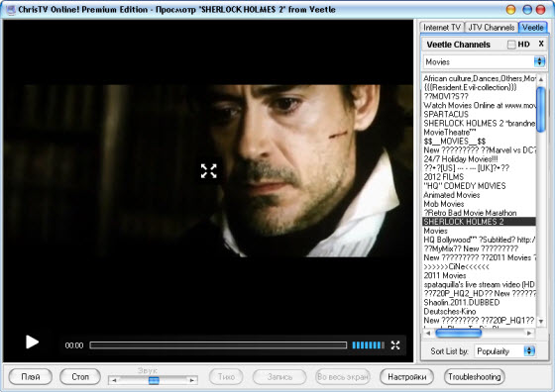555x392 pixels.
Task: Click the play triangle in the video player
Action: pyautogui.click(x=32, y=342)
